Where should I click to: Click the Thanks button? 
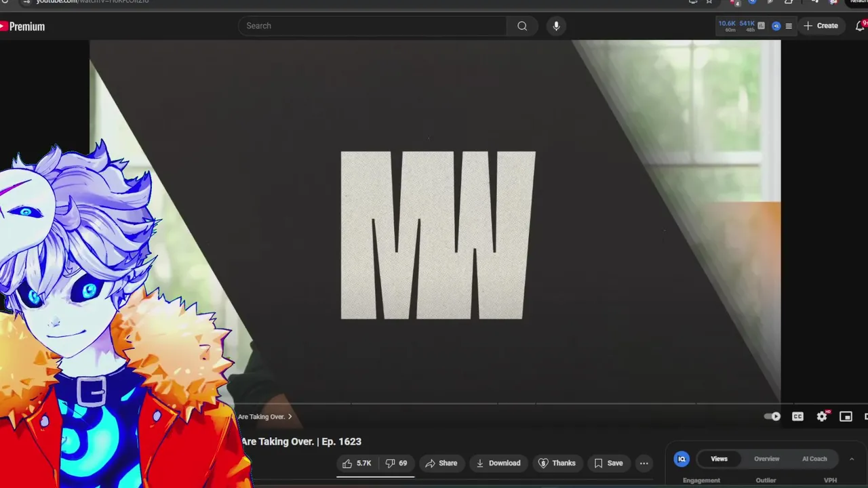pyautogui.click(x=557, y=463)
